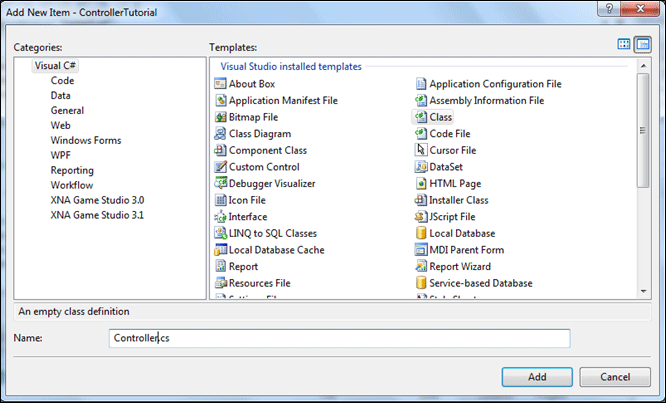Open the Reporting category
Screen dimensions: 666x403
[x=72, y=170]
